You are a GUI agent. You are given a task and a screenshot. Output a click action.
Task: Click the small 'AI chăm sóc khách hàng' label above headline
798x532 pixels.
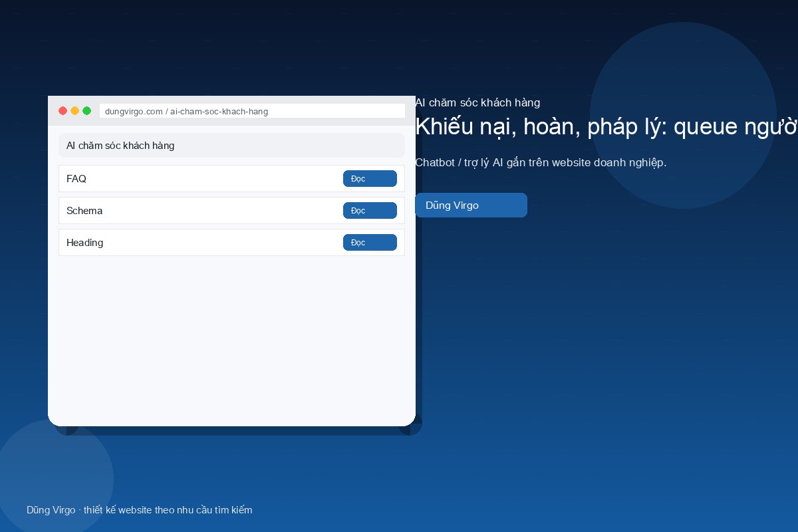pos(477,102)
